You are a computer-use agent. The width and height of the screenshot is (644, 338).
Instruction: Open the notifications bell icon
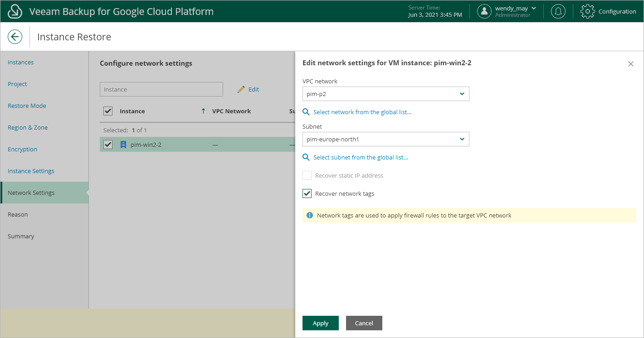[x=558, y=11]
